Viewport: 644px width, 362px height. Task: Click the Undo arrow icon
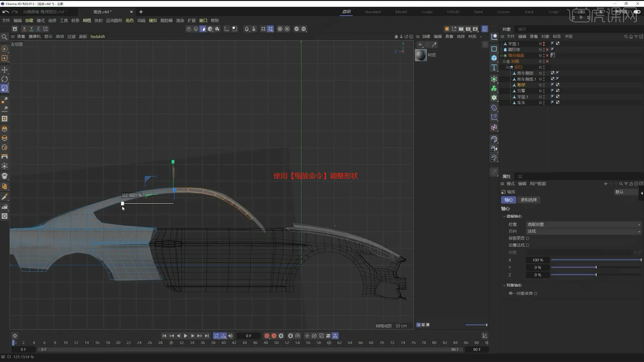click(x=6, y=12)
